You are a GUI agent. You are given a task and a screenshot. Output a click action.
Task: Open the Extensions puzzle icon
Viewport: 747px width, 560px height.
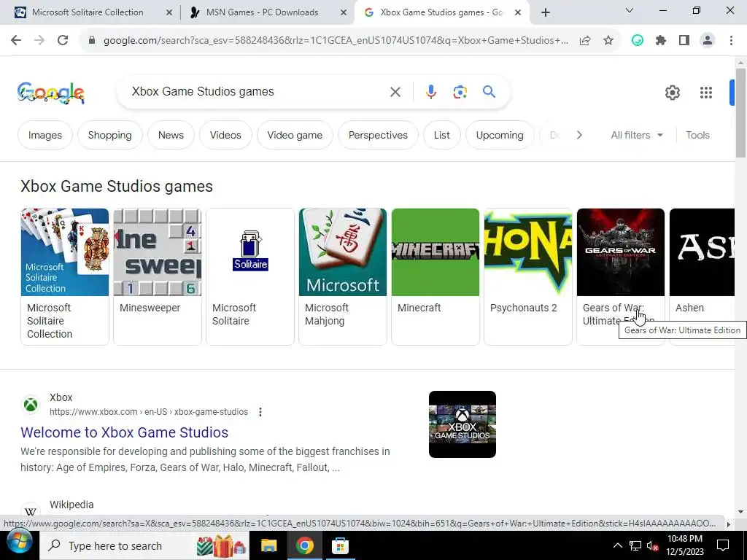661,41
